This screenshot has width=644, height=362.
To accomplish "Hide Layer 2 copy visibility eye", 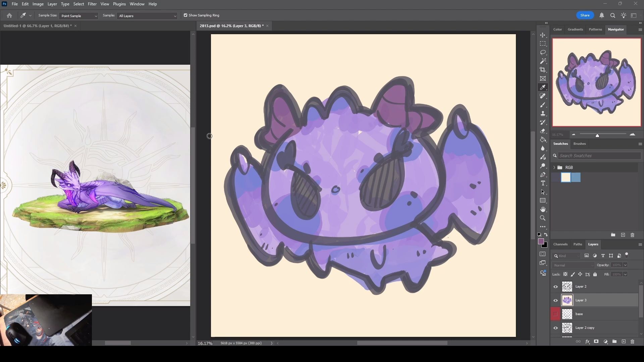I will (x=555, y=328).
